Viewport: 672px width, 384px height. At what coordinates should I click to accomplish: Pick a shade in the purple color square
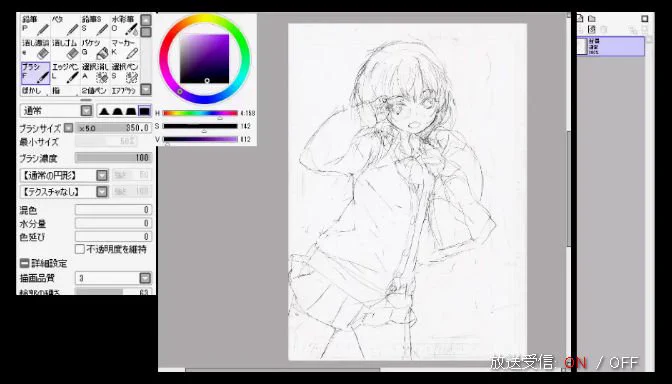click(x=204, y=59)
